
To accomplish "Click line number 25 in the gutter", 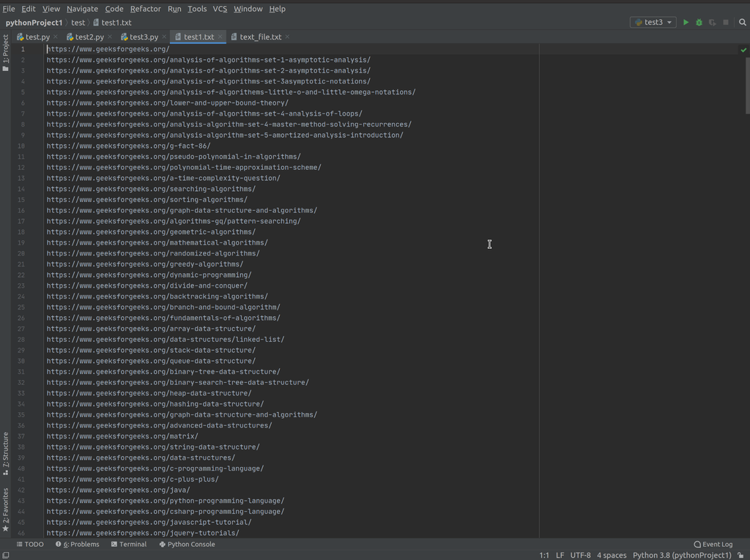I will pos(21,307).
